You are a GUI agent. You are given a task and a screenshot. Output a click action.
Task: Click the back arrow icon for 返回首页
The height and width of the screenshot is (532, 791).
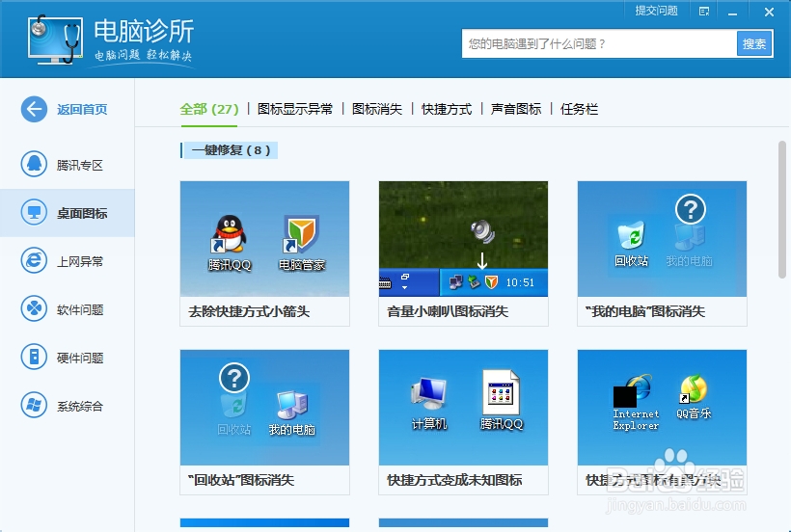tap(34, 109)
